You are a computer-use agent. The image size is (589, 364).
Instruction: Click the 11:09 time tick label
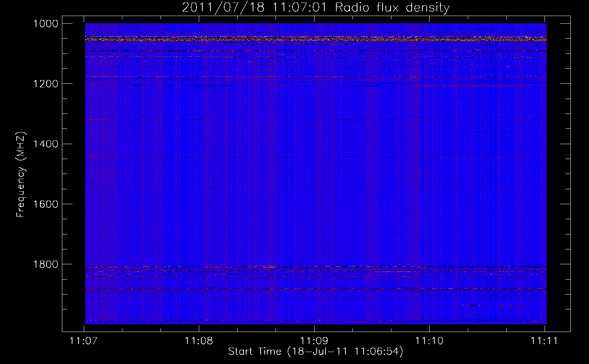314,341
